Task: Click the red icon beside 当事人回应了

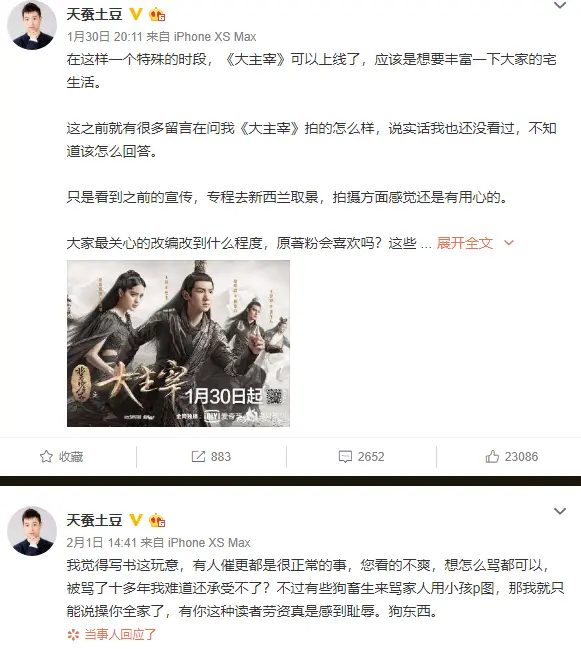Action: (73, 635)
